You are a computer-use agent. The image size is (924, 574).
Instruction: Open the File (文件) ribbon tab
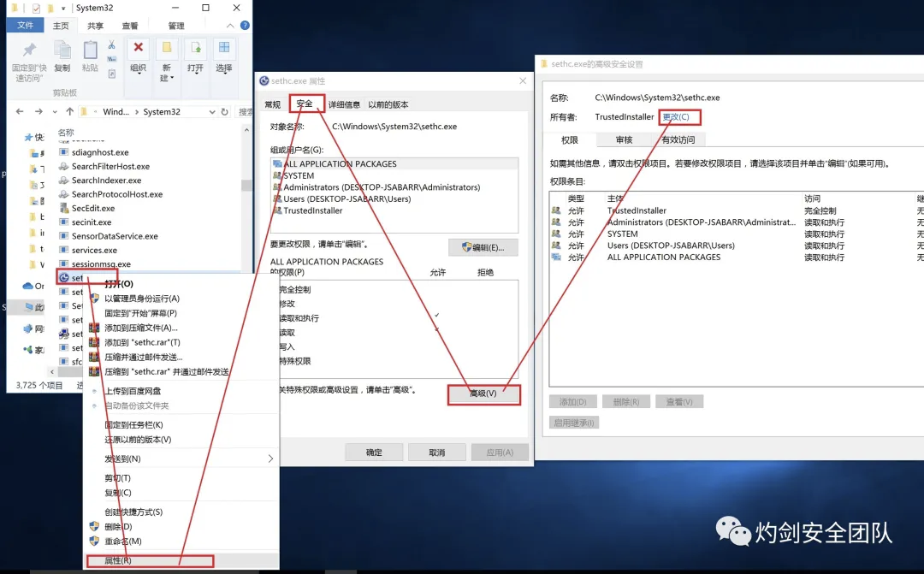tap(25, 26)
